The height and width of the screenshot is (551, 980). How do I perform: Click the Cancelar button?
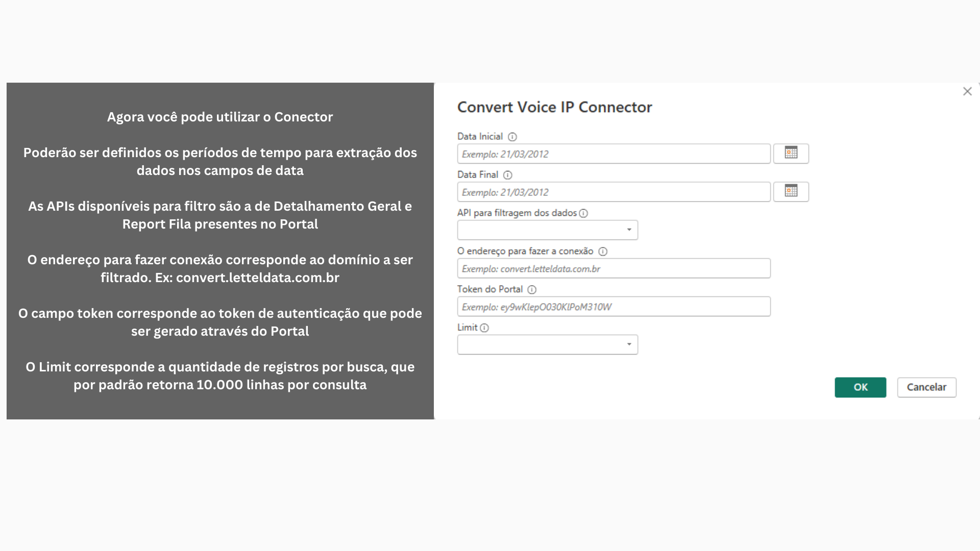pos(927,387)
